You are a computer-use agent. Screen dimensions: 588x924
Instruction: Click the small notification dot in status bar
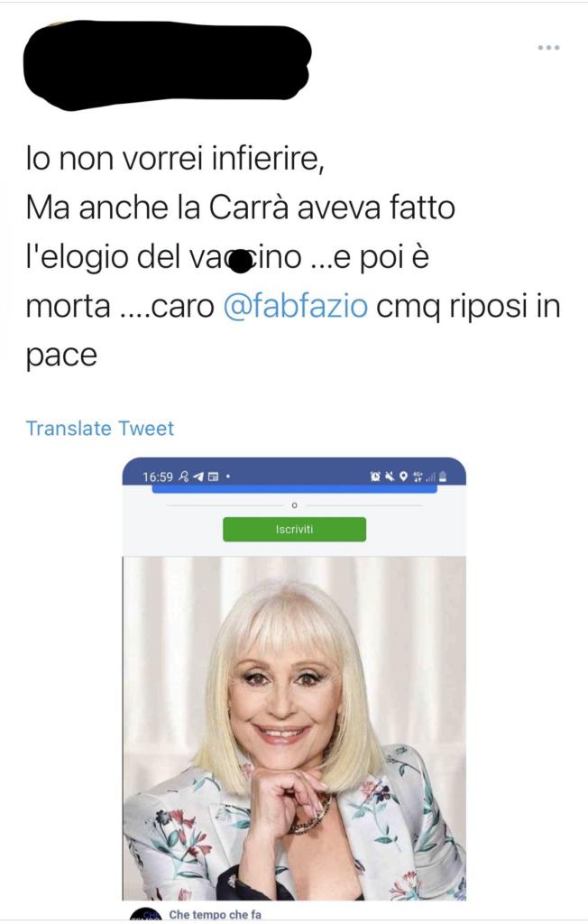coord(228,476)
